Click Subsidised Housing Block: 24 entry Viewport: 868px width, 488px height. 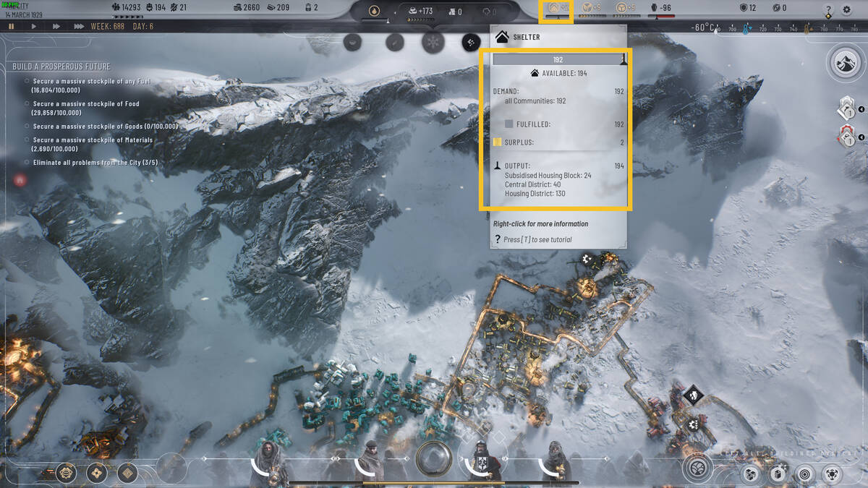tap(548, 176)
